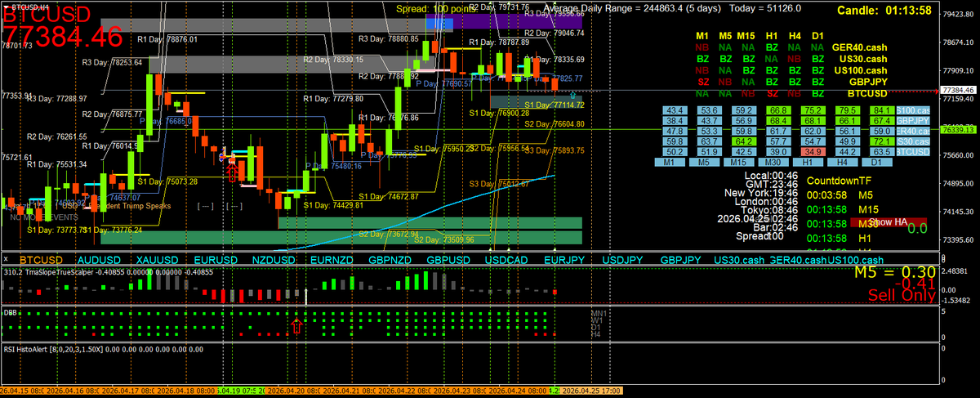This screenshot has height=398, width=980.
Task: Click the 2026.04.25 17:00 timeline event marker
Action: click(592, 390)
